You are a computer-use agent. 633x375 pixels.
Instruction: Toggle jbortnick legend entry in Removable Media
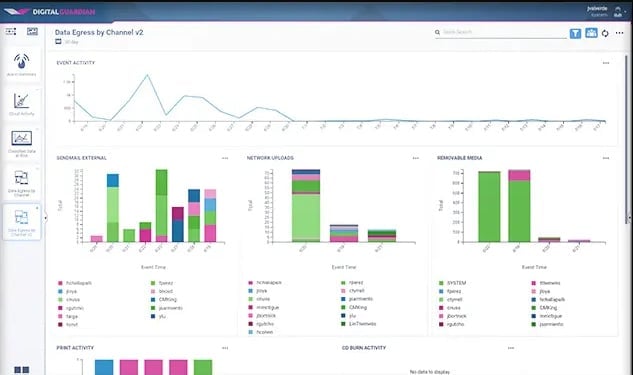(x=453, y=316)
